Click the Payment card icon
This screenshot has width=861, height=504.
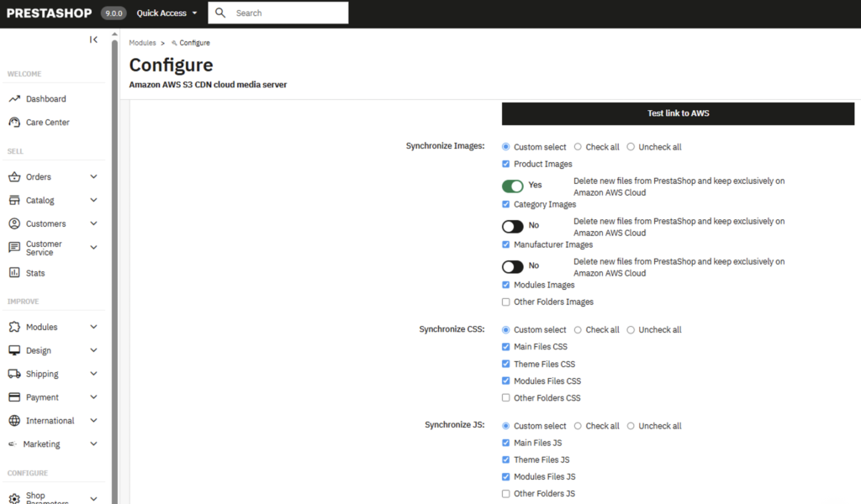point(14,397)
